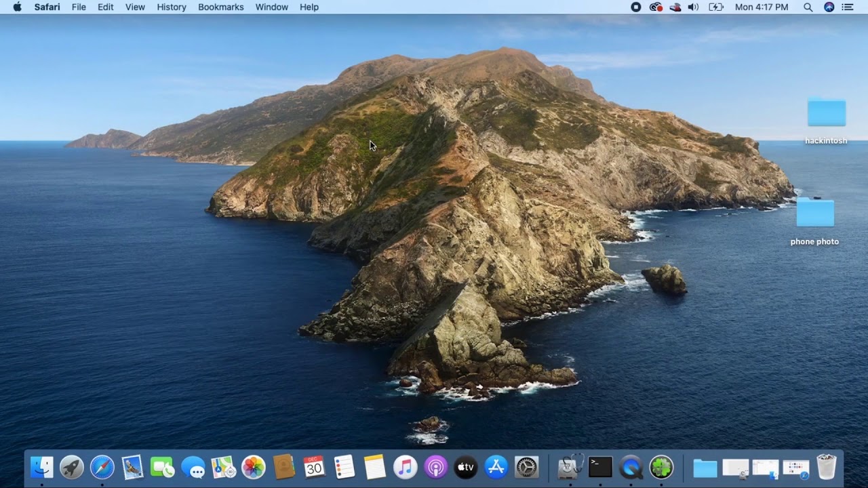Open Calendar icon showing 30
The image size is (868, 488).
click(x=314, y=467)
